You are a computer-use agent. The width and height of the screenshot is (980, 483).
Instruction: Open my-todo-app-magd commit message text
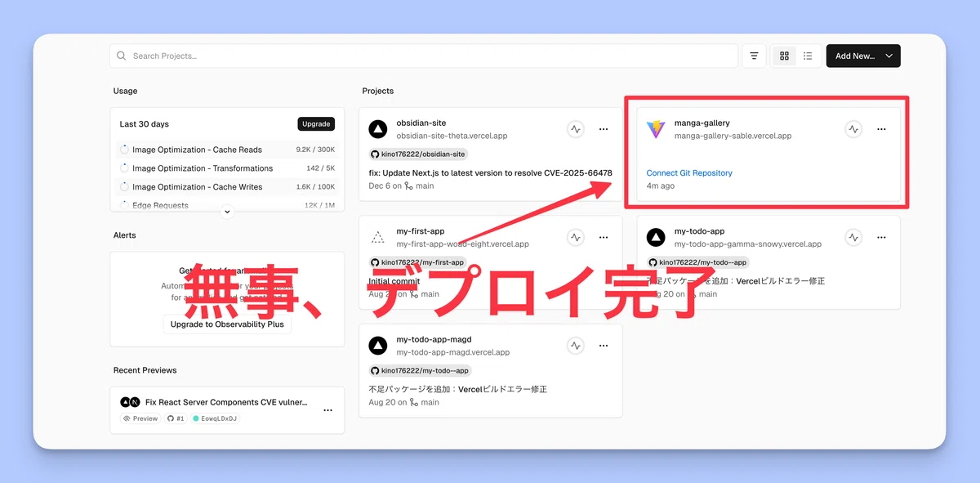pyautogui.click(x=457, y=389)
